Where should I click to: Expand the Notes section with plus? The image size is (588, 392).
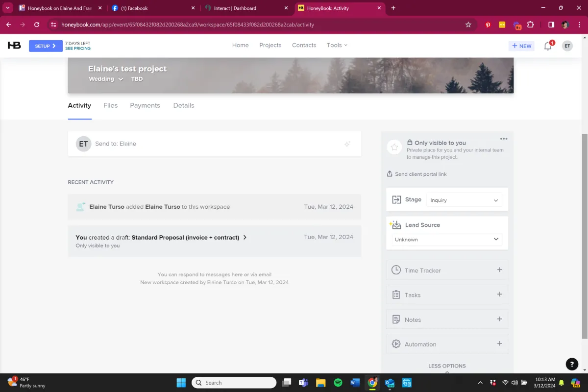tap(499, 319)
